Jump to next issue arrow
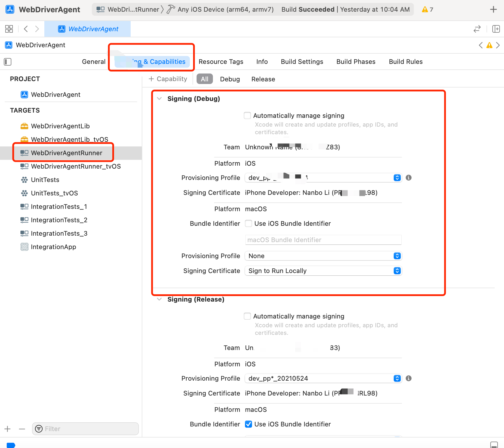The width and height of the screenshot is (504, 448). point(498,45)
